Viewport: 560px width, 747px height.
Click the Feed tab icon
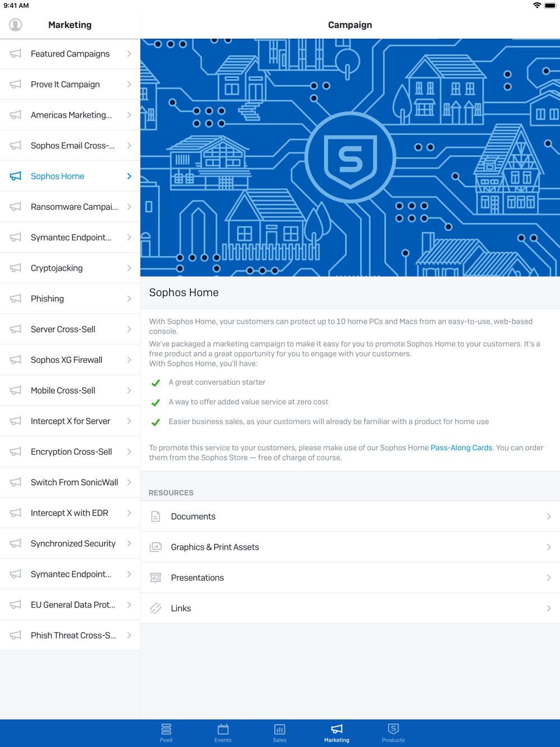tap(166, 729)
